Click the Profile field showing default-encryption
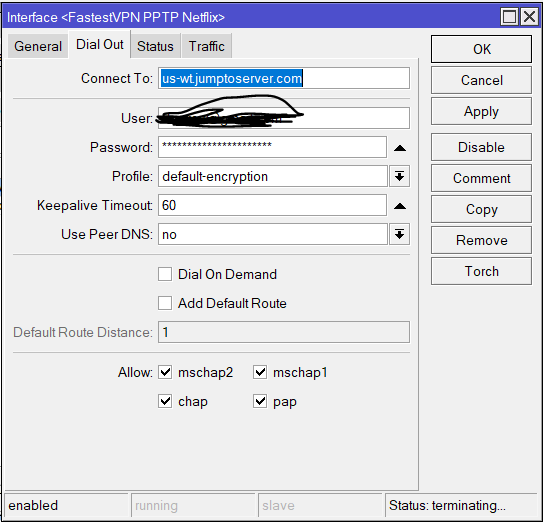 [273, 176]
